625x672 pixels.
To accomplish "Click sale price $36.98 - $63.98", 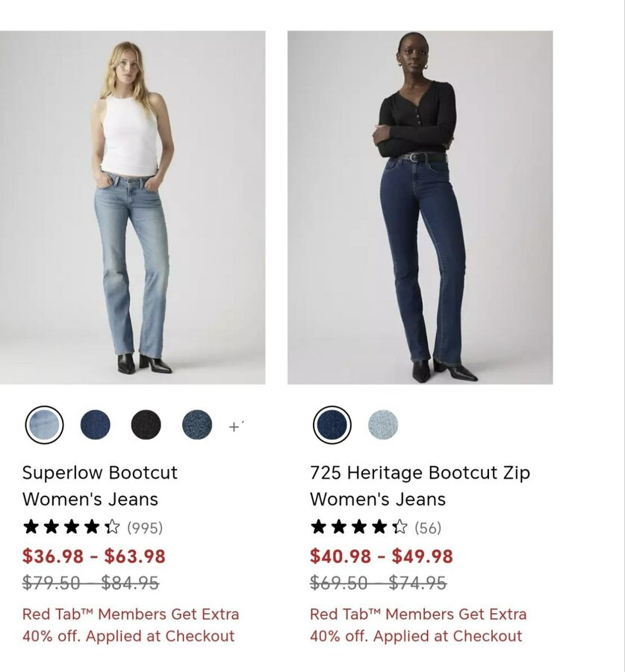I will [94, 556].
